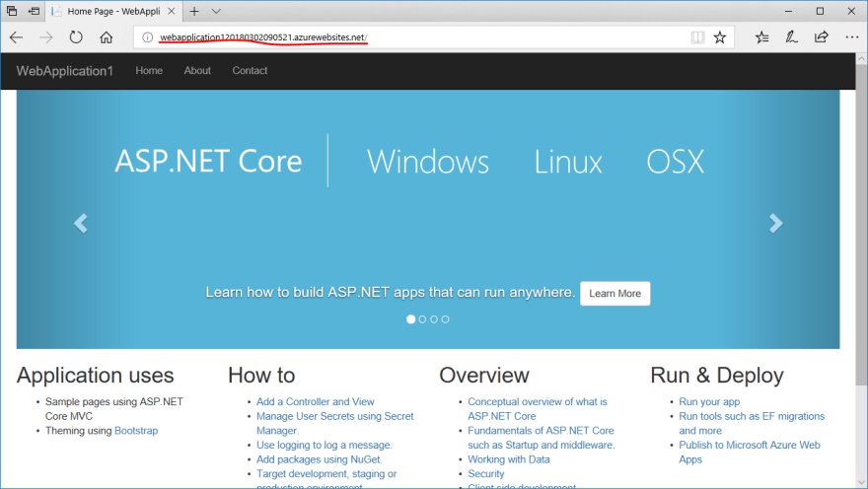Click the Add notes pen icon
The height and width of the screenshot is (489, 868).
(x=792, y=37)
